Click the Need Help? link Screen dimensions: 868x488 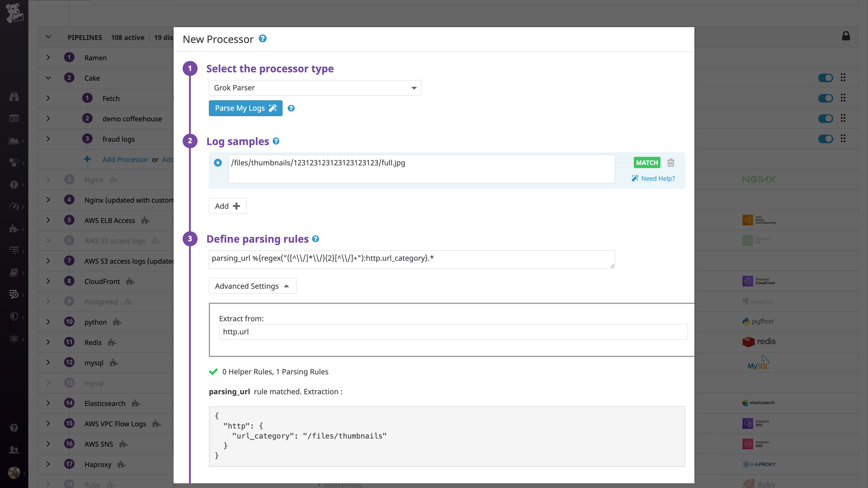657,178
